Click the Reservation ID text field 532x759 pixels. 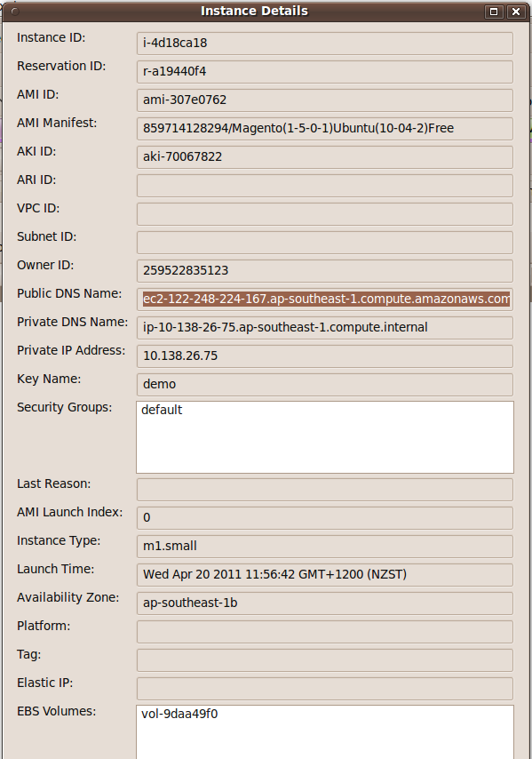(324, 72)
